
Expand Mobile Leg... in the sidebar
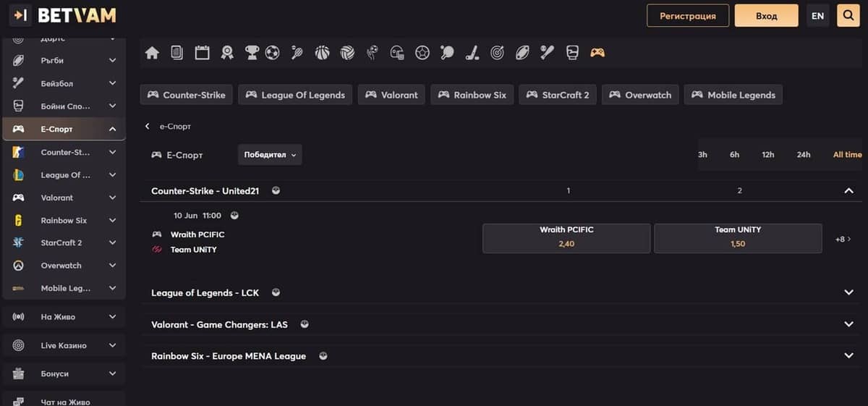[x=112, y=287]
